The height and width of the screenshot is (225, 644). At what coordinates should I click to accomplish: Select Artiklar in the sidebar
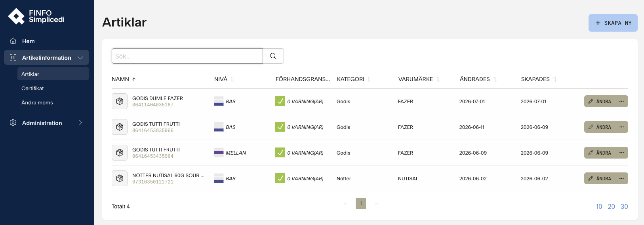[x=53, y=74]
